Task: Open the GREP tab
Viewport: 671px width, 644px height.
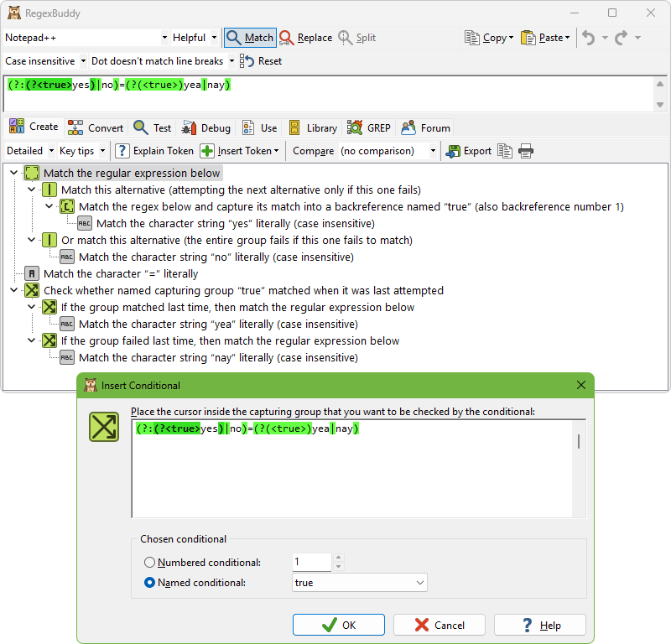Action: point(369,128)
